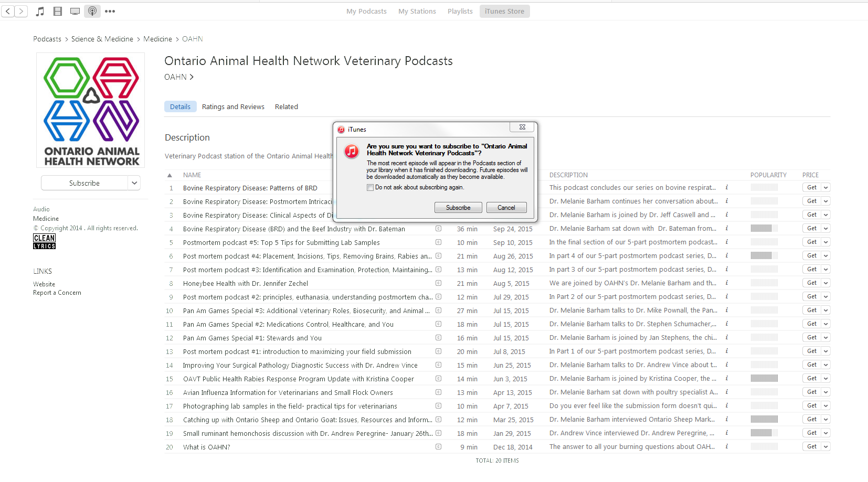Image resolution: width=868 pixels, height=482 pixels.
Task: Expand Get options for Honeybee Health episode
Action: pos(825,283)
